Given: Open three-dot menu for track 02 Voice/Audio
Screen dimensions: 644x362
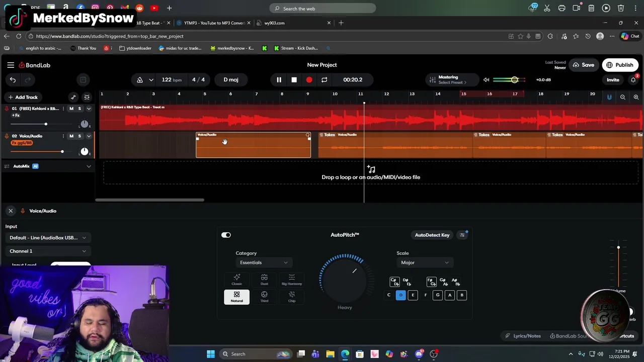Looking at the screenshot, I should [63, 136].
